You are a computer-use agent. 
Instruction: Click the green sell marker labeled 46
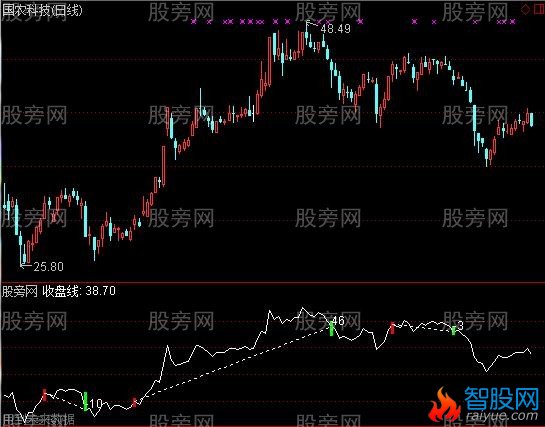click(332, 328)
